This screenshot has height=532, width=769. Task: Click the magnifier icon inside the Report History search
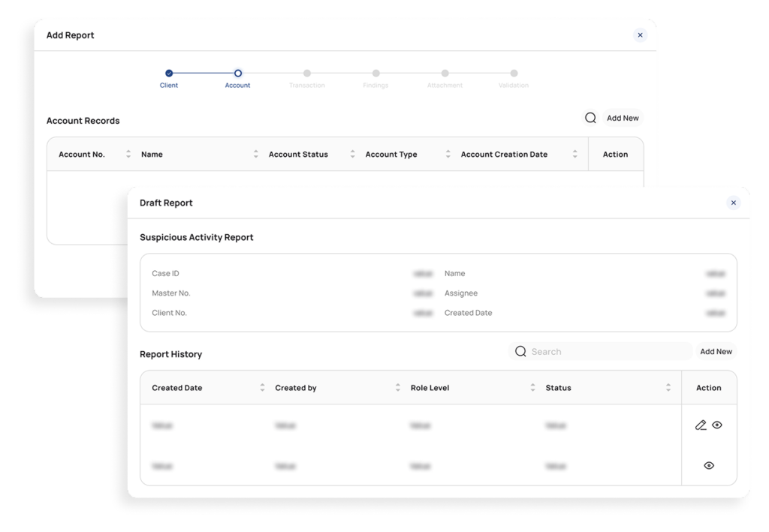tap(520, 351)
